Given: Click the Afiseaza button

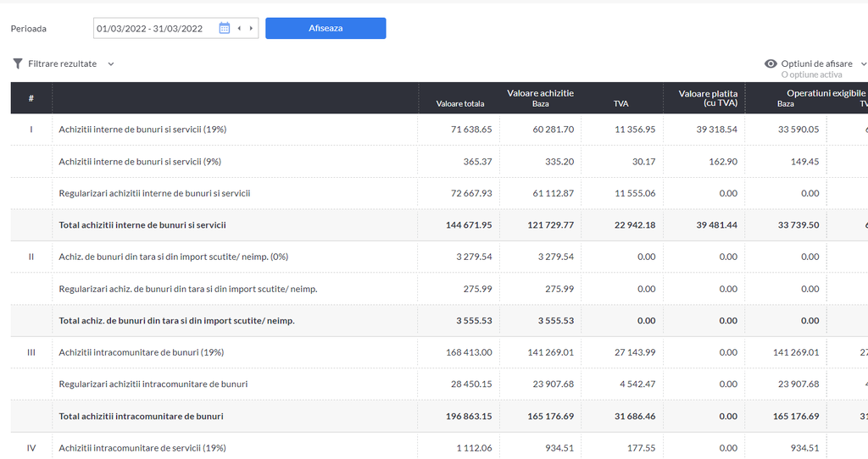Looking at the screenshot, I should tap(325, 28).
